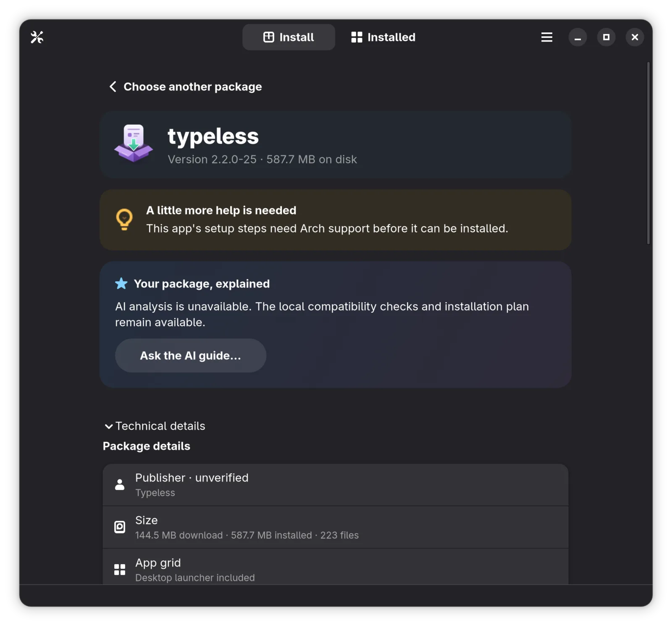Minimize the window
672x626 pixels.
click(x=577, y=37)
